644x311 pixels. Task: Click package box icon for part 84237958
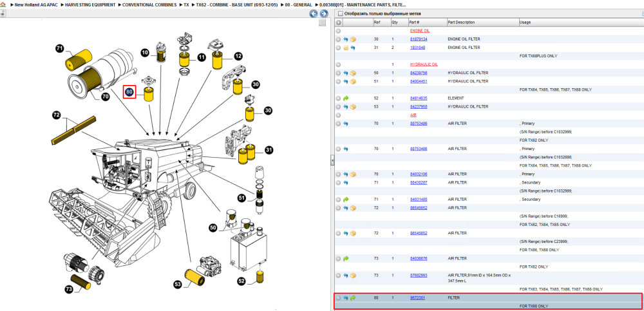tap(353, 107)
